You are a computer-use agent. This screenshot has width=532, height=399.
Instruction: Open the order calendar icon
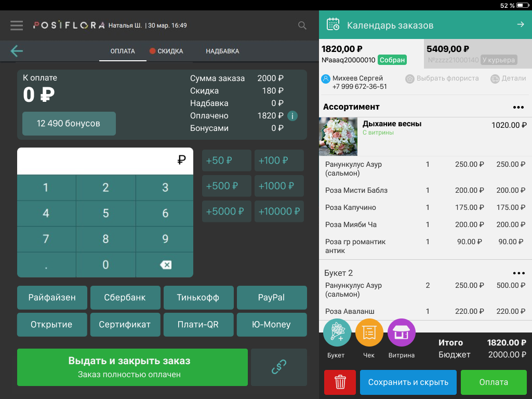point(333,24)
